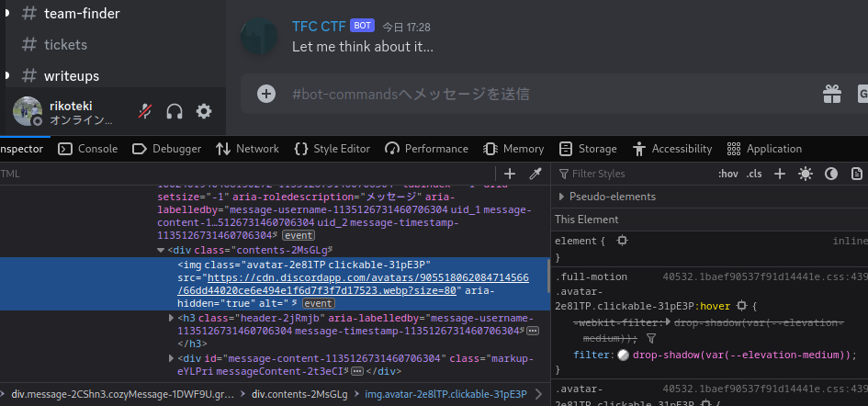
Task: Switch to the Storage tab
Action: tap(588, 149)
